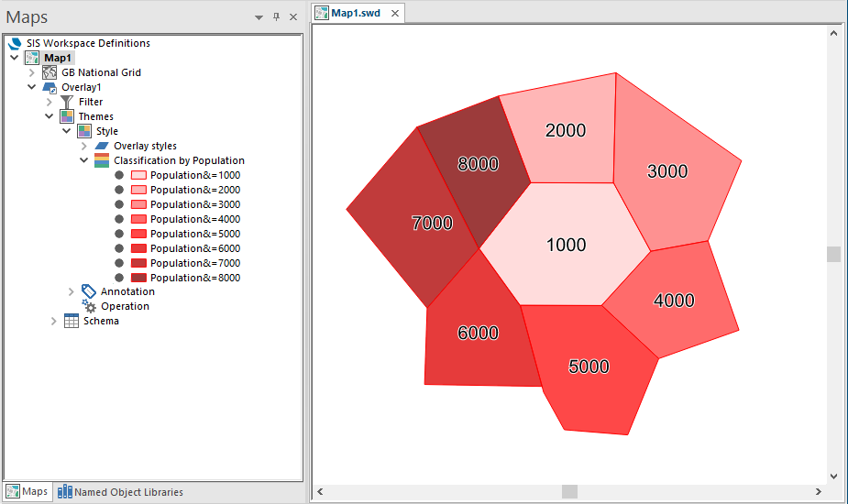Screen dimensions: 848x504
Task: Select the Filter funnel icon
Action: pyautogui.click(x=67, y=102)
